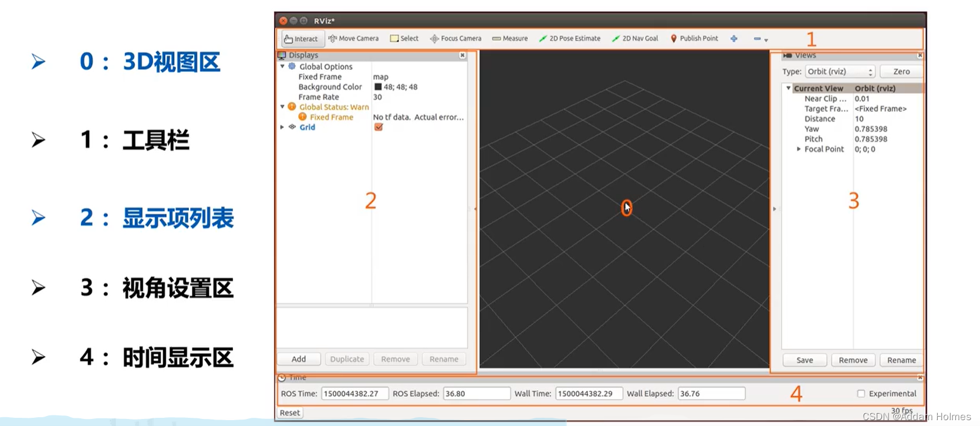This screenshot has width=980, height=426.
Task: Click the 'No tf data. Actual error...' message
Action: coord(418,117)
